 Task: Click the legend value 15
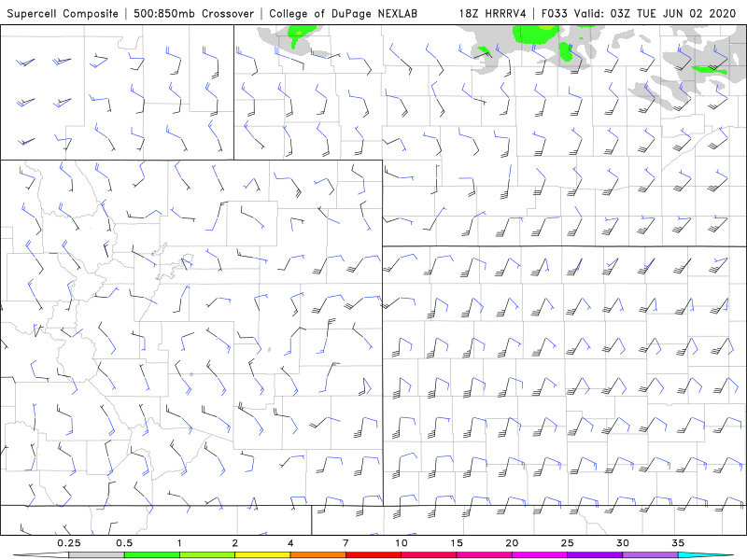pyautogui.click(x=457, y=543)
